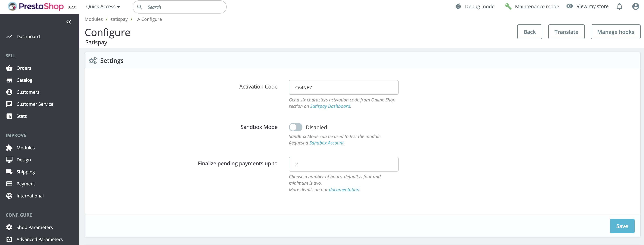Viewport: 644px width, 245px height.
Task: Click the Shipping truck icon
Action: point(9,172)
